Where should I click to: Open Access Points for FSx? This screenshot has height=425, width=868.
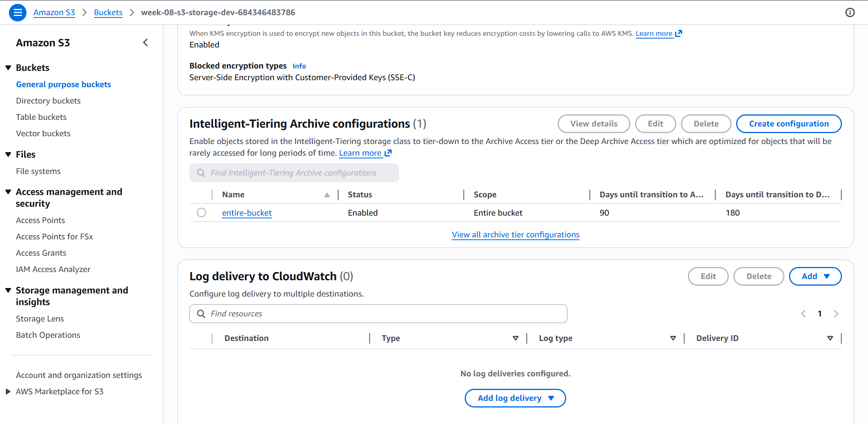pyautogui.click(x=54, y=237)
